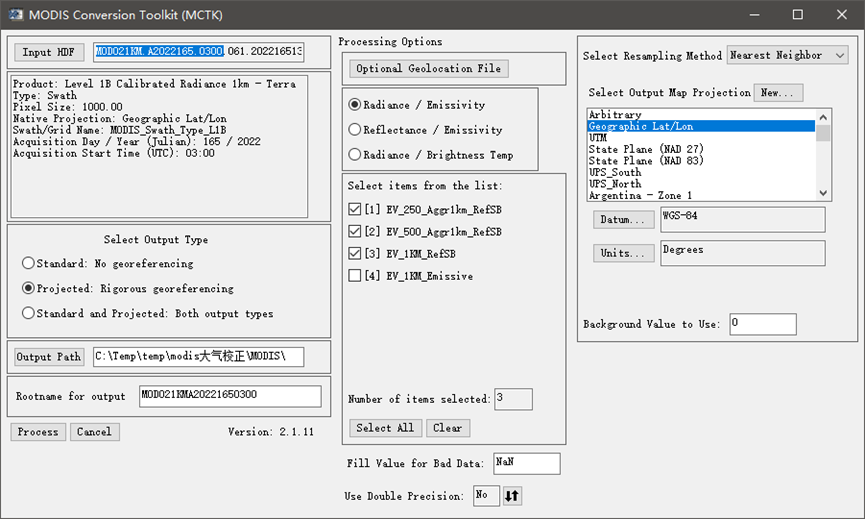Click the MCTK app icon in title bar

point(15,14)
